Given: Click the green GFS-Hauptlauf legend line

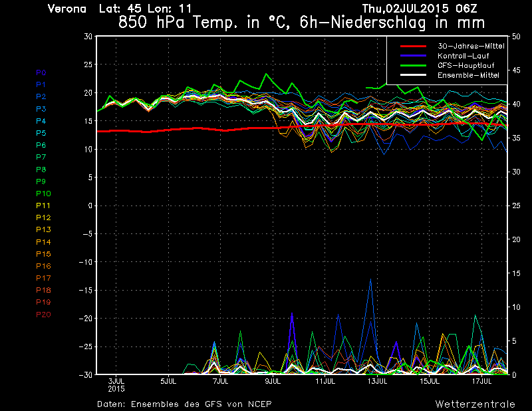Looking at the screenshot, I should coord(413,65).
